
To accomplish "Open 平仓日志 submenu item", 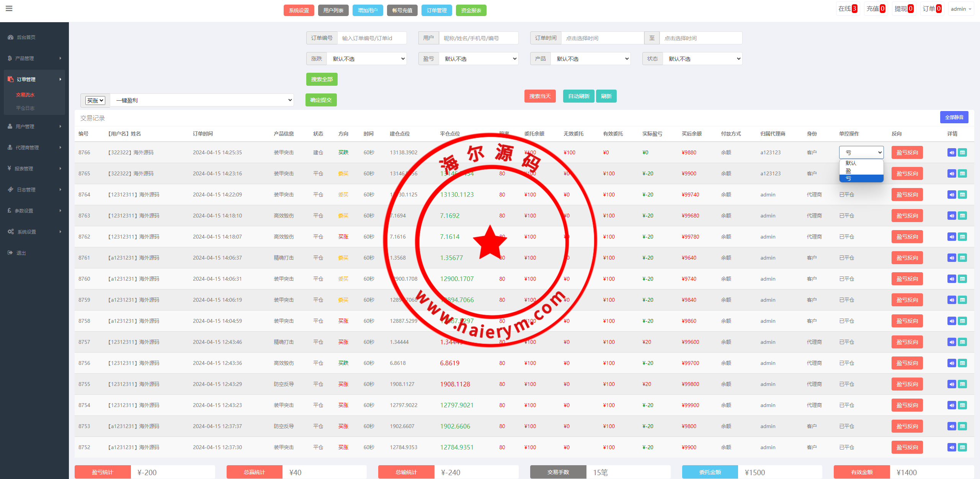I will click(x=25, y=108).
